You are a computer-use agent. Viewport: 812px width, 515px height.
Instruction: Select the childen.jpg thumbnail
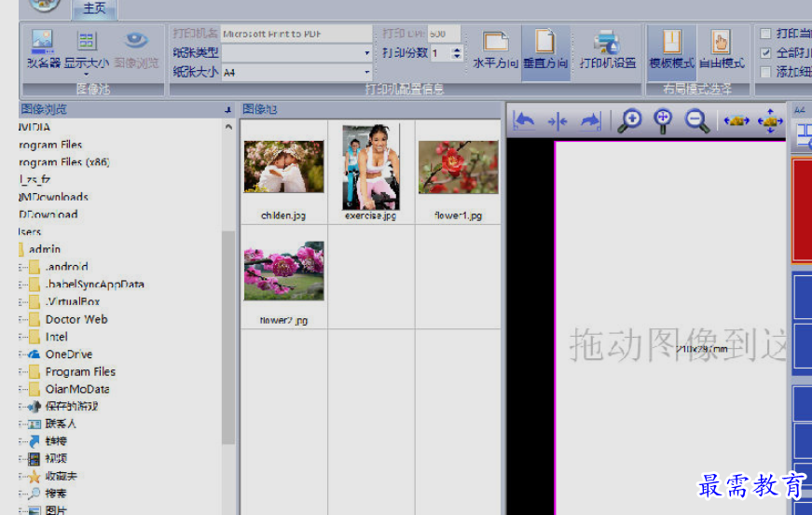pos(283,167)
